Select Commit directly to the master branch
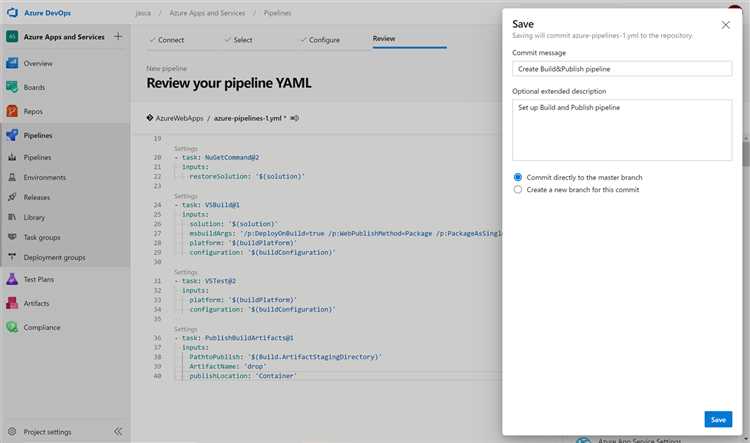The width and height of the screenshot is (750, 443). tap(518, 177)
